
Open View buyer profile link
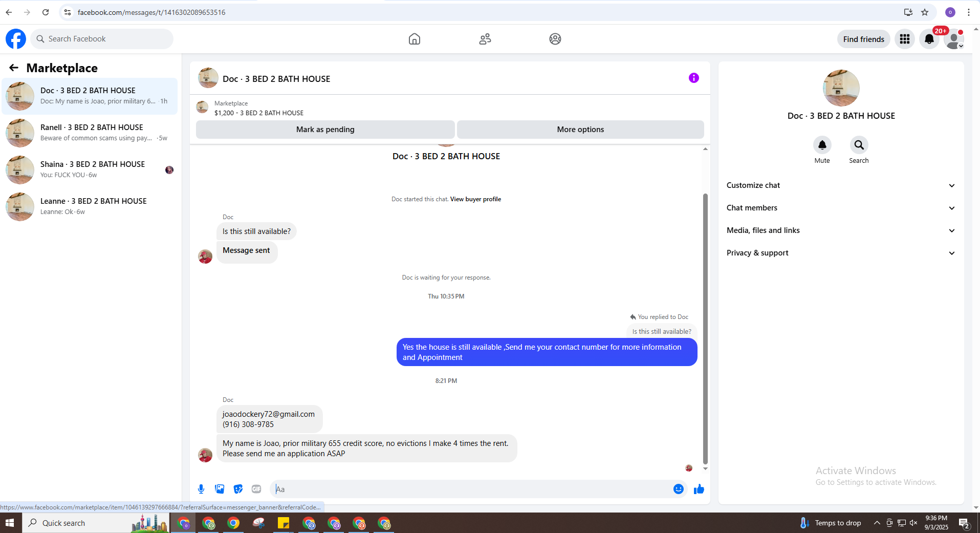click(x=475, y=199)
